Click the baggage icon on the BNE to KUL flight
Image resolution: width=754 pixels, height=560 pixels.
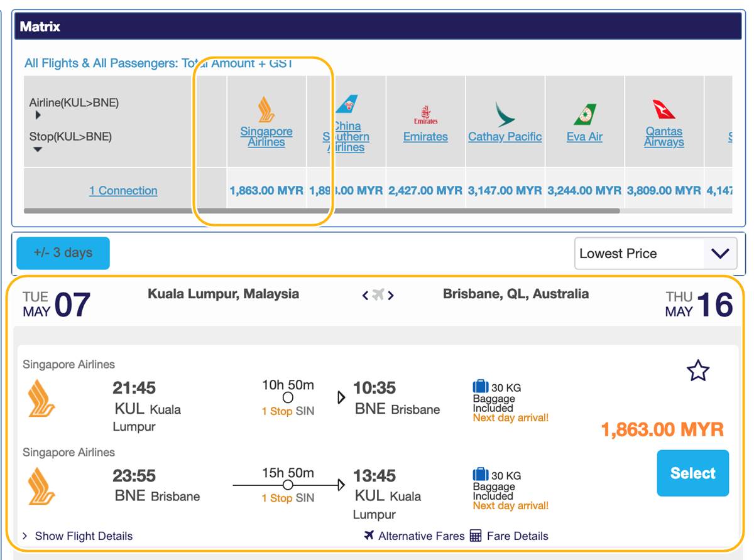pos(481,475)
